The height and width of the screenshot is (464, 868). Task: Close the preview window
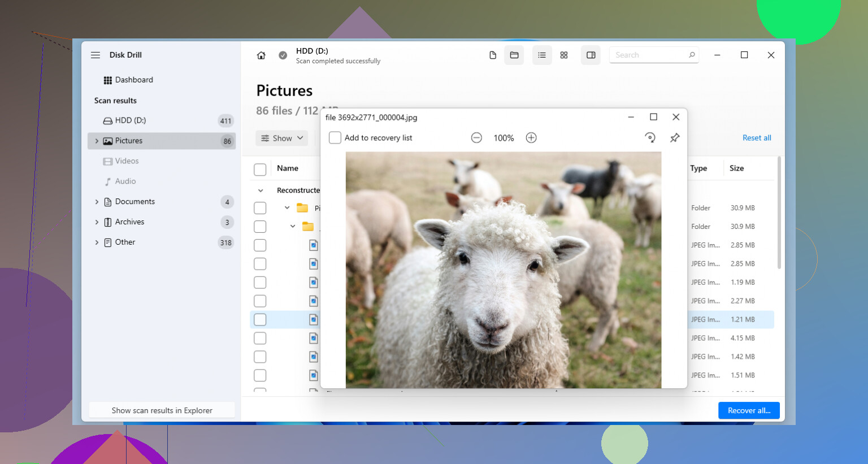click(x=676, y=117)
